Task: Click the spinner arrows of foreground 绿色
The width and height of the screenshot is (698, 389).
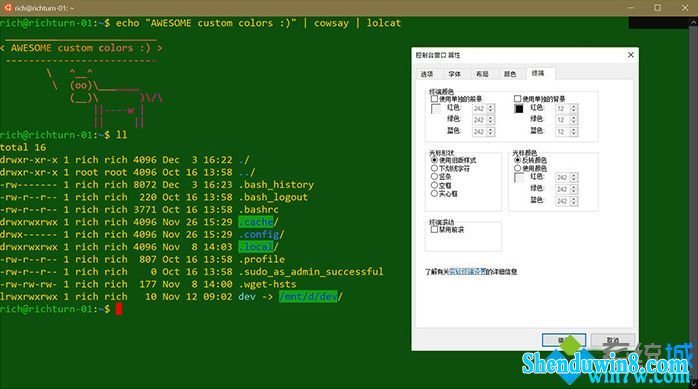Action: tap(491, 120)
